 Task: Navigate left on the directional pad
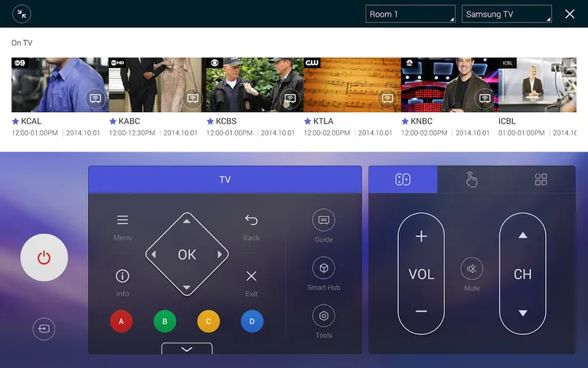pos(153,255)
